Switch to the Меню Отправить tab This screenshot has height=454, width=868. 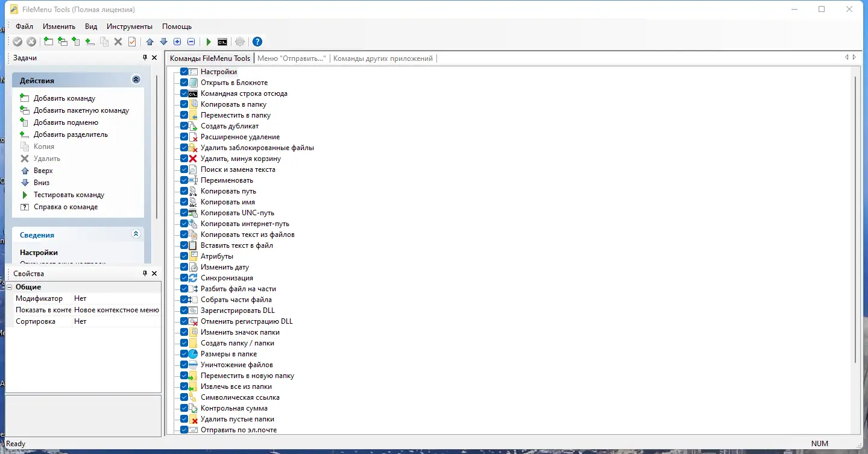click(x=291, y=58)
